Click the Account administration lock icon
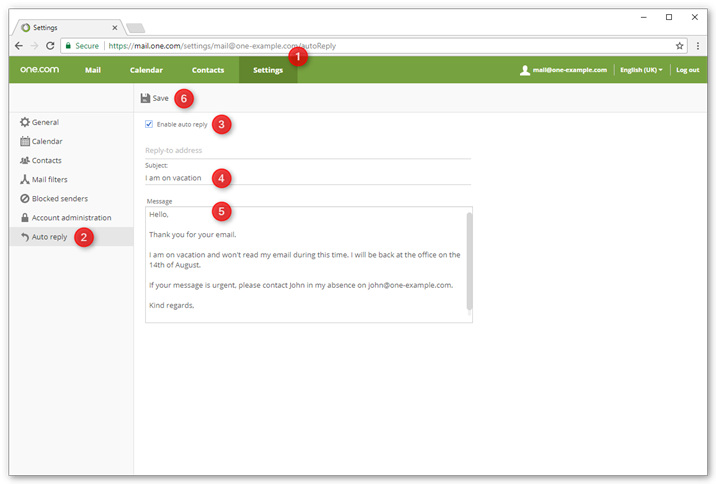 point(25,217)
